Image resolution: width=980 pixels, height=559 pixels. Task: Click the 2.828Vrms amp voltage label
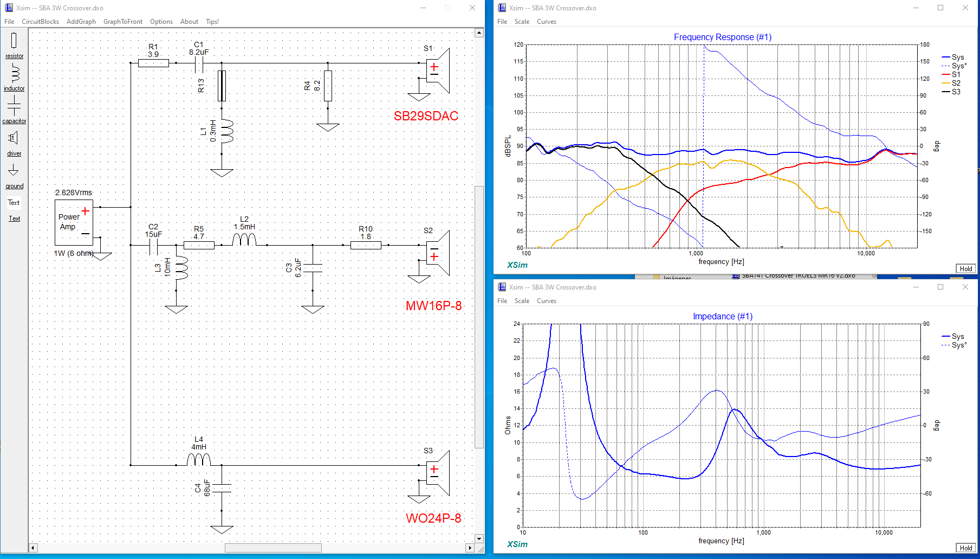pyautogui.click(x=74, y=192)
